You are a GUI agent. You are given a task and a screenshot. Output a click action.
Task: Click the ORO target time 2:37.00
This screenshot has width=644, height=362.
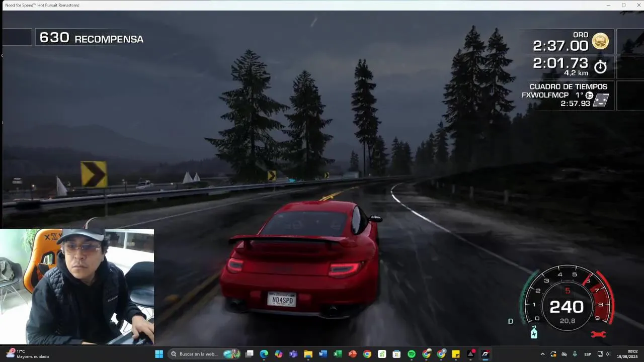(x=560, y=46)
